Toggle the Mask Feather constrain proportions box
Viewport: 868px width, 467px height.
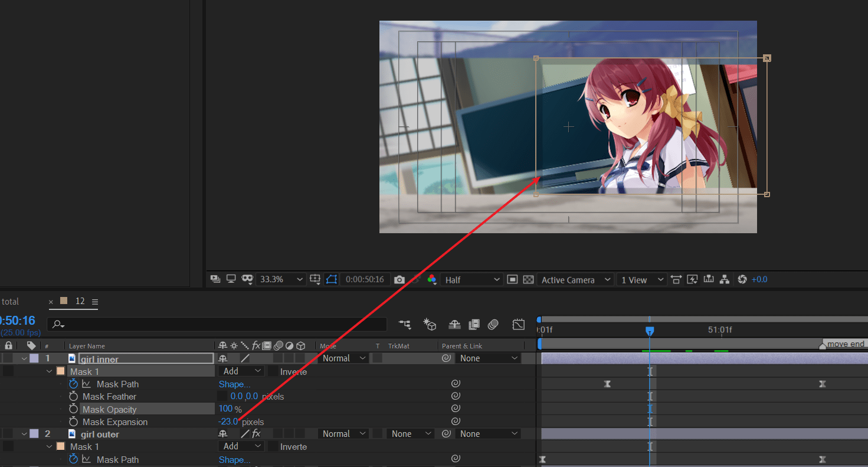222,396
